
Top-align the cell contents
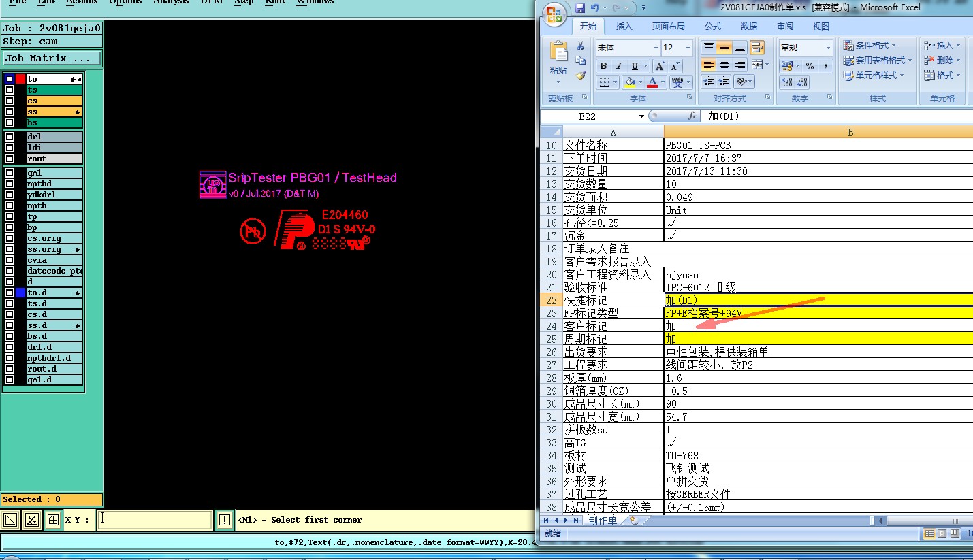point(709,48)
